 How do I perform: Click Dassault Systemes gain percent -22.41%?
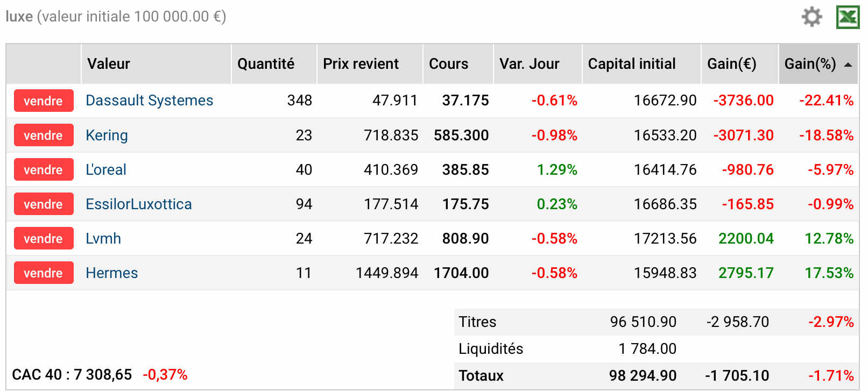[x=826, y=101]
